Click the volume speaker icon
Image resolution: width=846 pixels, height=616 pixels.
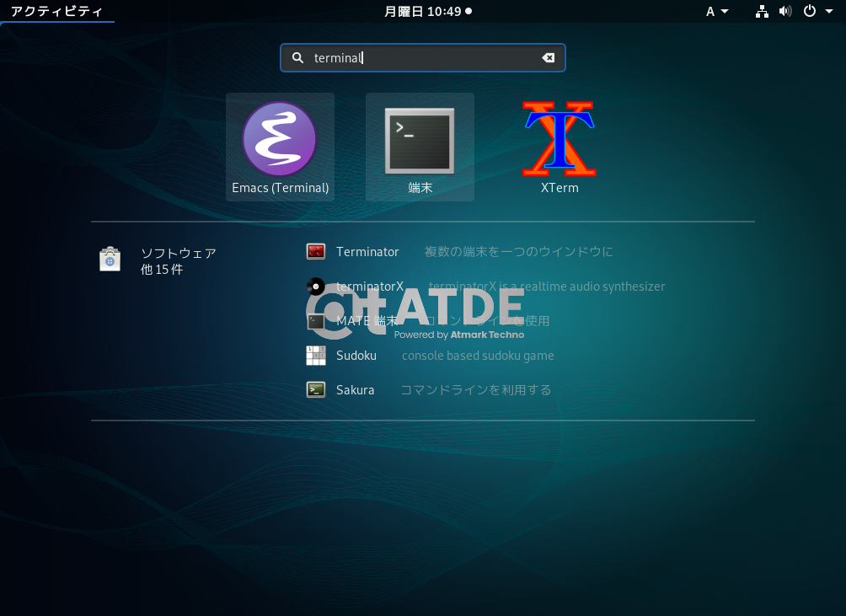pos(785,11)
